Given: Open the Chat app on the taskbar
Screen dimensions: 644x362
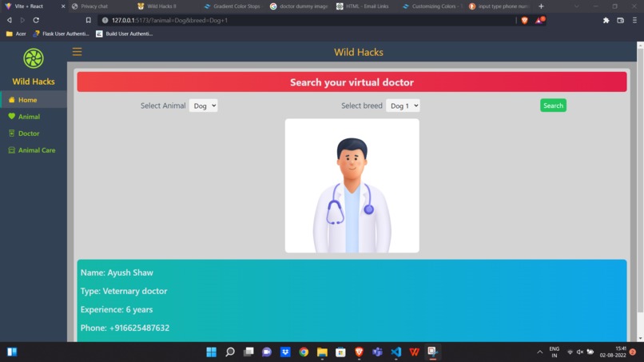Looking at the screenshot, I should tap(267, 352).
